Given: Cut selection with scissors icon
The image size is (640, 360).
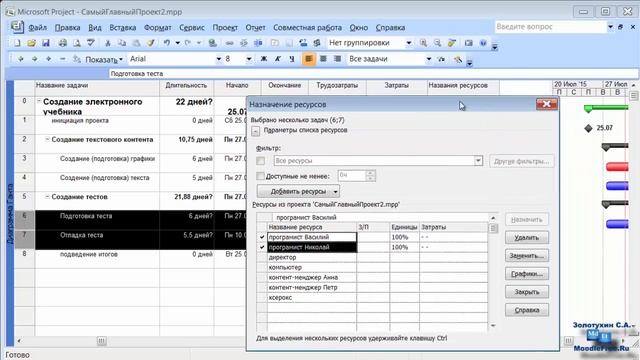Looking at the screenshot, I should (x=108, y=43).
